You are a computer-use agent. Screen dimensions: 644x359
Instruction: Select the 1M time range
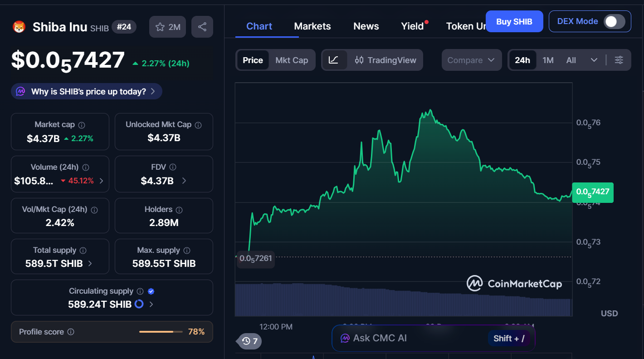548,60
